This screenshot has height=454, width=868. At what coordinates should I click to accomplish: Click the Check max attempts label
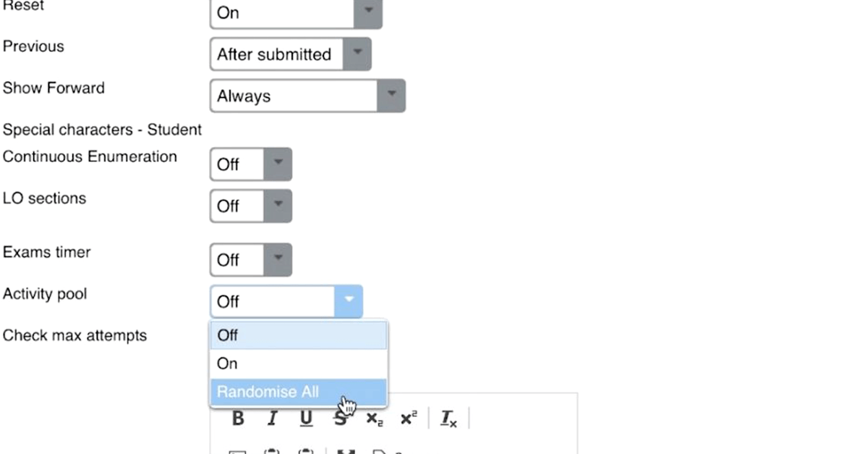click(75, 336)
